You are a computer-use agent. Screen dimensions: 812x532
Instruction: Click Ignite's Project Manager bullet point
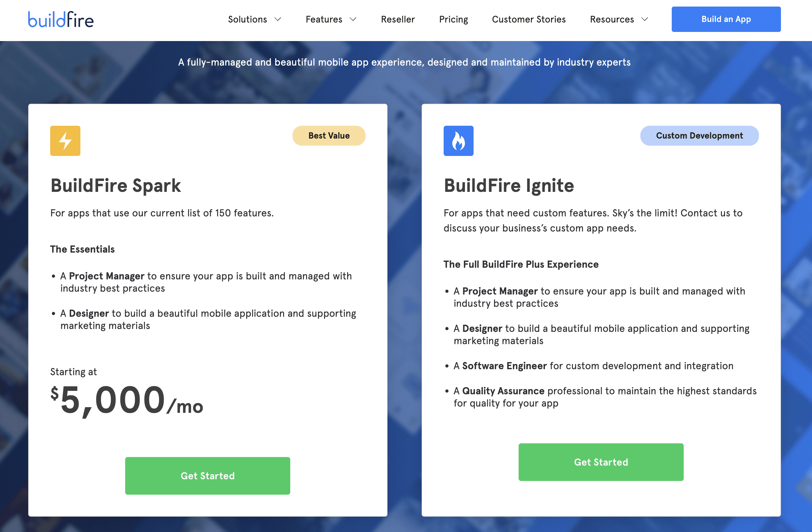click(x=599, y=297)
